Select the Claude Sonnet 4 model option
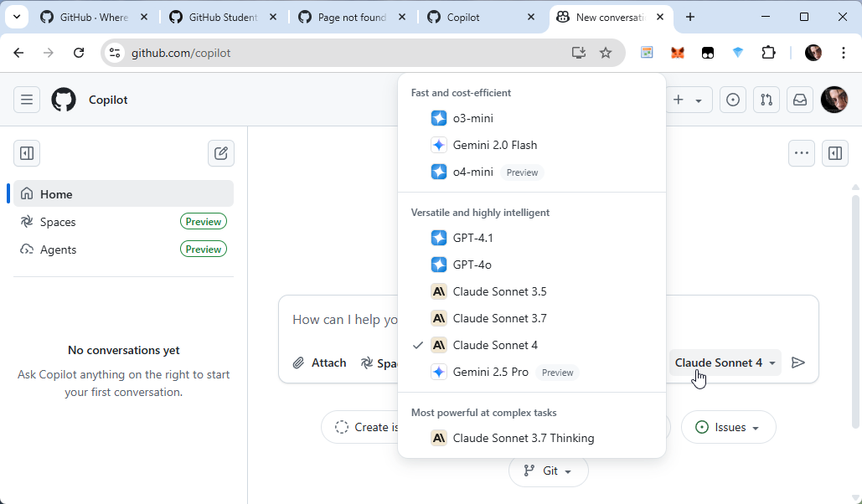 point(495,345)
